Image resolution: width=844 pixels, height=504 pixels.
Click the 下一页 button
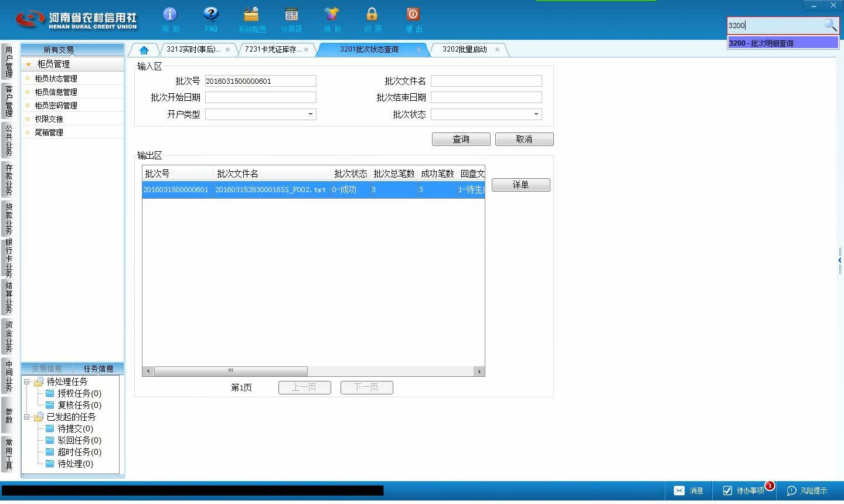[366, 387]
